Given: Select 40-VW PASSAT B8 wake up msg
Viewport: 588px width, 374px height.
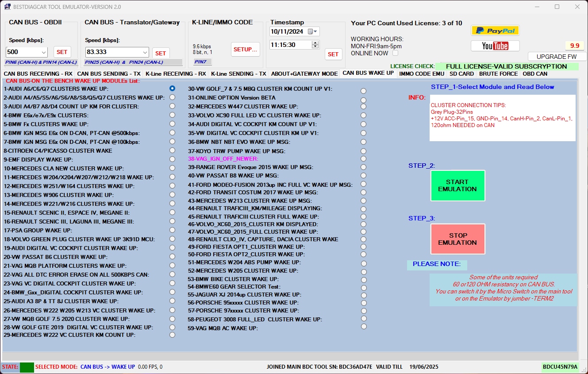Looking at the screenshot, I should pos(364,176).
